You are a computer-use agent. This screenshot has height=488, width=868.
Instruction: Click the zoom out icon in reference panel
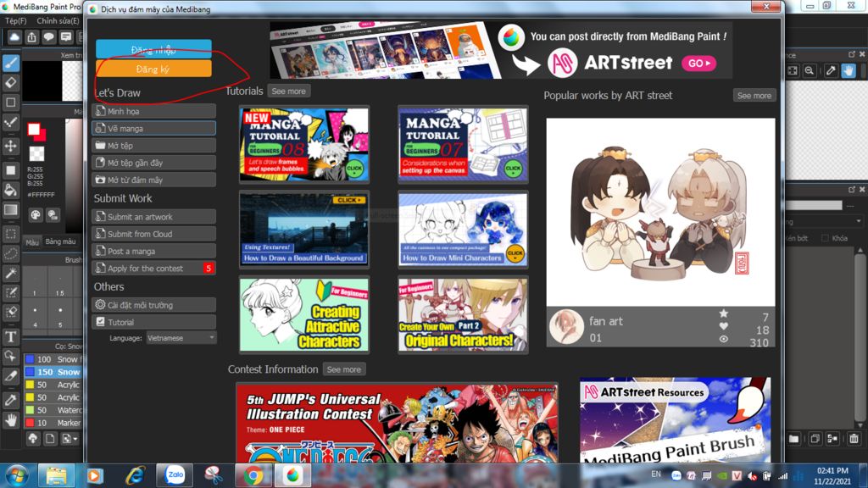pos(810,70)
